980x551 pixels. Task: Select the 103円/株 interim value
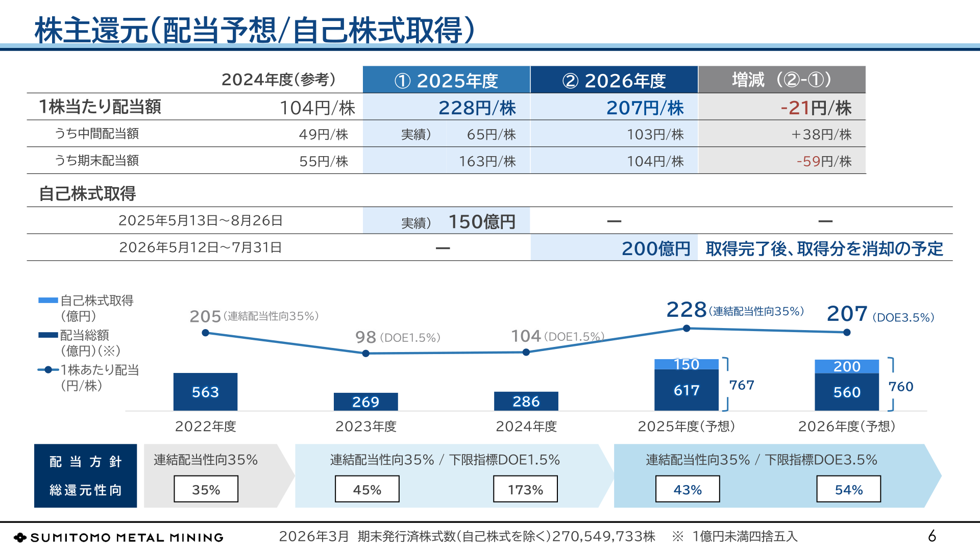[x=655, y=134]
